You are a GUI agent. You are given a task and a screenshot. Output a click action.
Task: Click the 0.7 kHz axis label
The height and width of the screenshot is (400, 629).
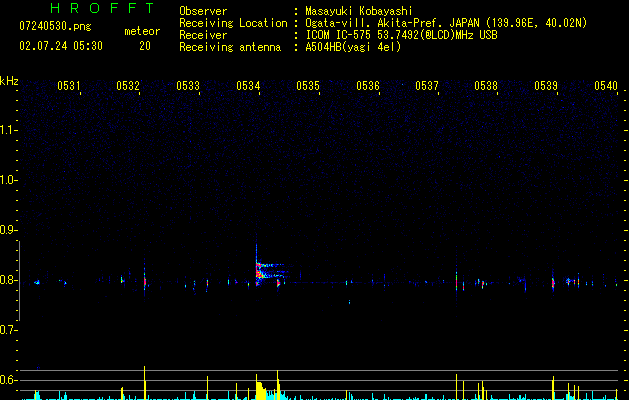tap(8, 330)
